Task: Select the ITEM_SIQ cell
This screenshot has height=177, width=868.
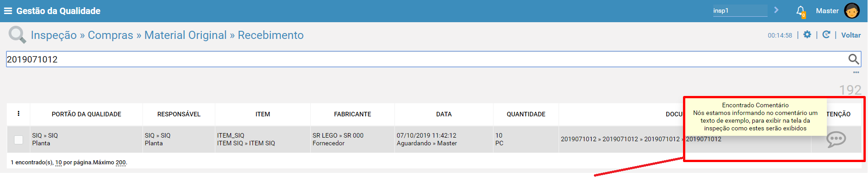Action: (263, 139)
